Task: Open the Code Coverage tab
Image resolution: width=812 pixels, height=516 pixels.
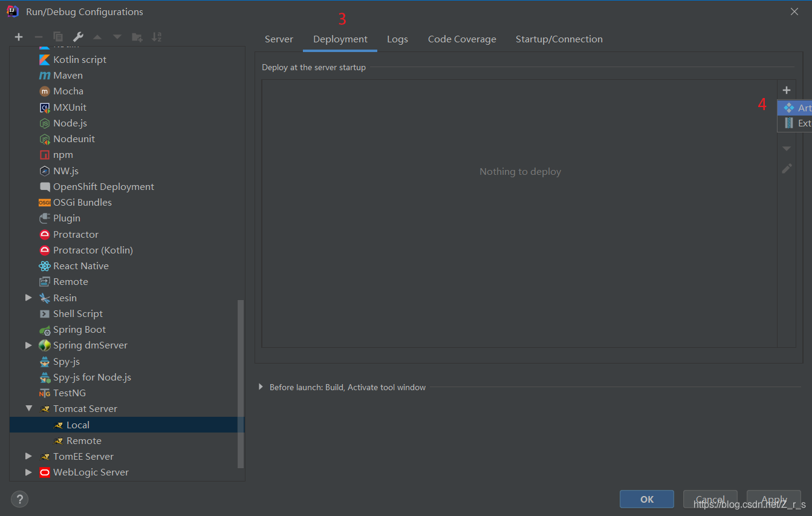Action: tap(462, 39)
